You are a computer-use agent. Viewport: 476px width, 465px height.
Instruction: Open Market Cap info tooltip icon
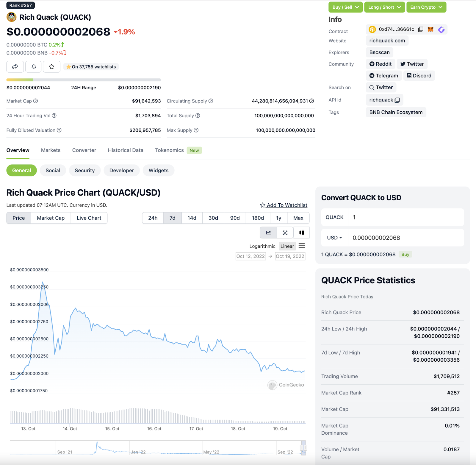35,101
